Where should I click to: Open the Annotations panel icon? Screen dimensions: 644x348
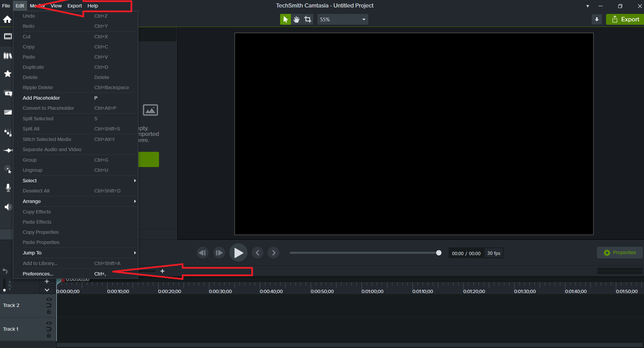7,93
